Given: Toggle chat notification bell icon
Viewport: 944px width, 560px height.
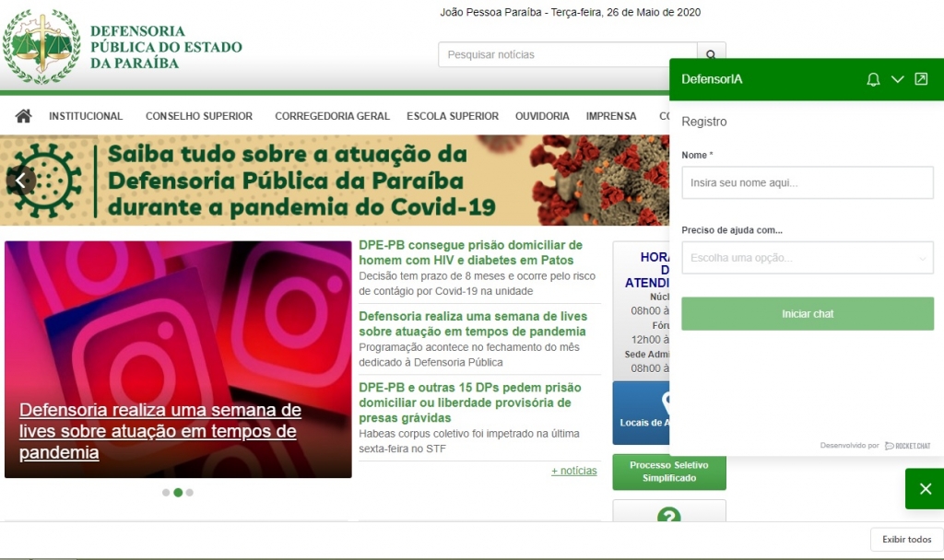Looking at the screenshot, I should [873, 79].
